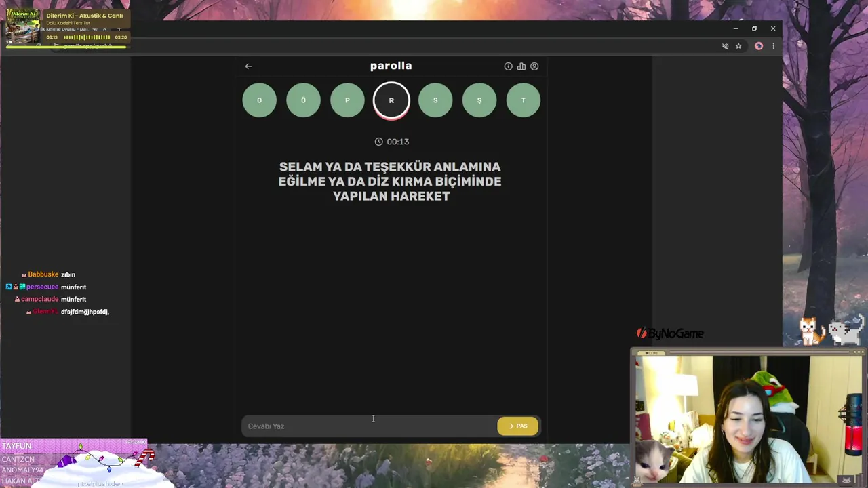
Task: Click chat username Babbuske
Action: (x=43, y=274)
